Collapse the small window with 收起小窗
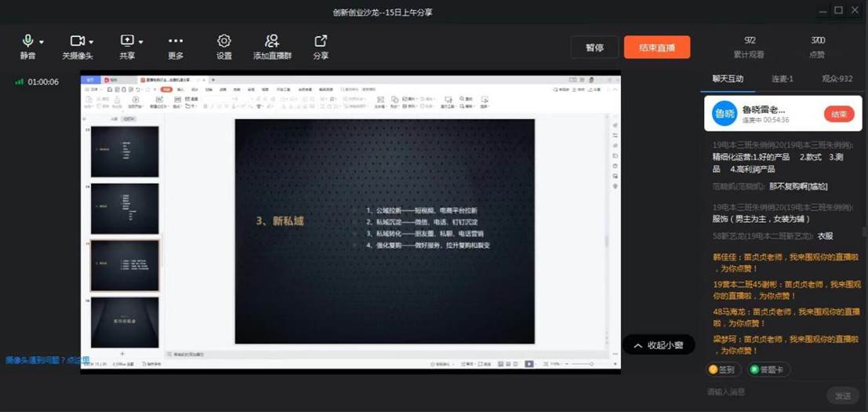The width and height of the screenshot is (868, 412). [x=659, y=345]
